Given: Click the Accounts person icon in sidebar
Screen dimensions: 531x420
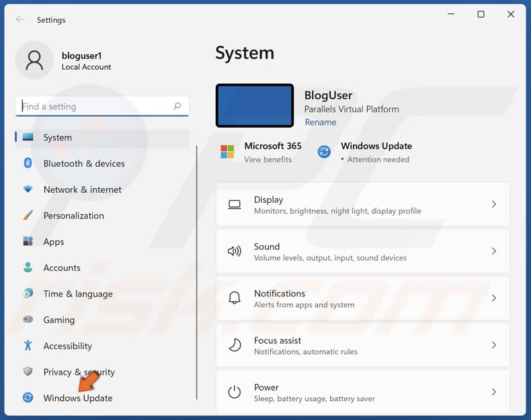Looking at the screenshot, I should [28, 267].
